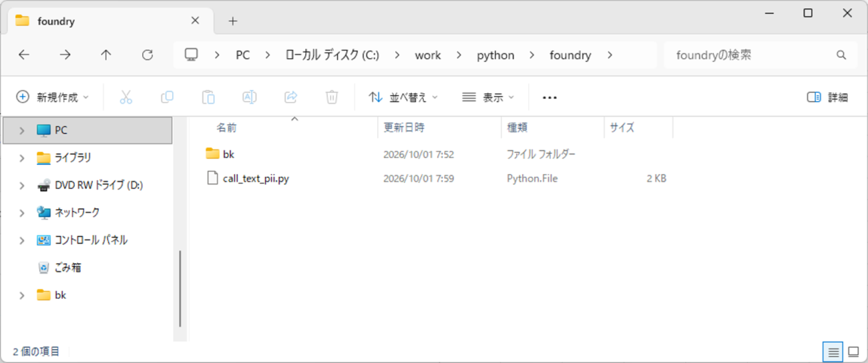Open the 表示 view dropdown

488,97
